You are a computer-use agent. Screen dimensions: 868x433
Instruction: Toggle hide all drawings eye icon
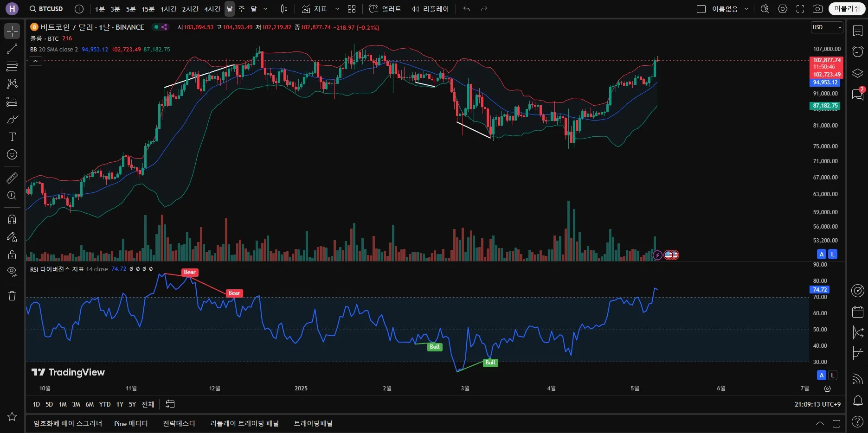[x=12, y=271]
